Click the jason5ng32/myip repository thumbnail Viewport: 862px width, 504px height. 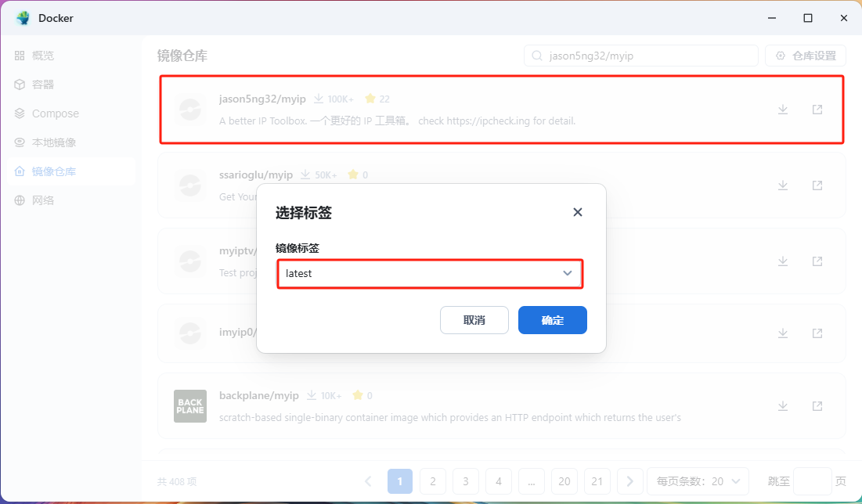coord(190,110)
